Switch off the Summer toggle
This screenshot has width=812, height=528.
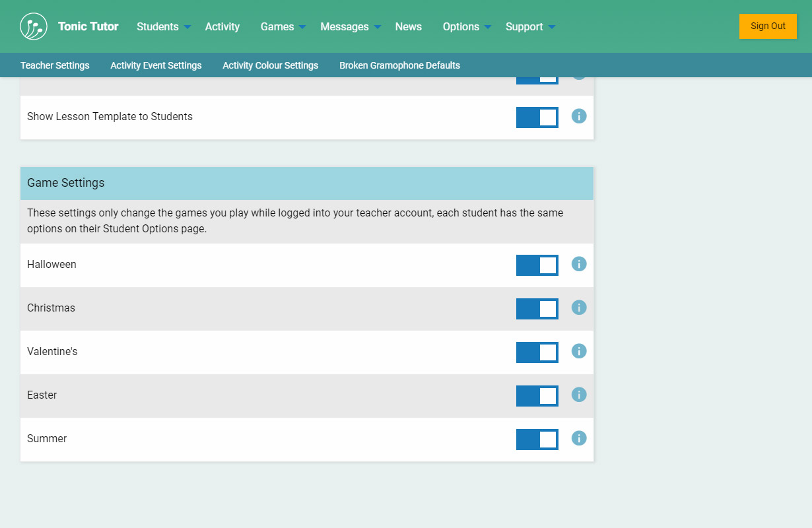point(537,440)
